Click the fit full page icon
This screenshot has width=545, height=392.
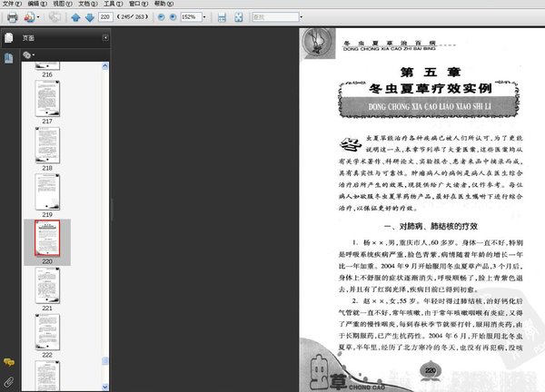click(x=238, y=17)
